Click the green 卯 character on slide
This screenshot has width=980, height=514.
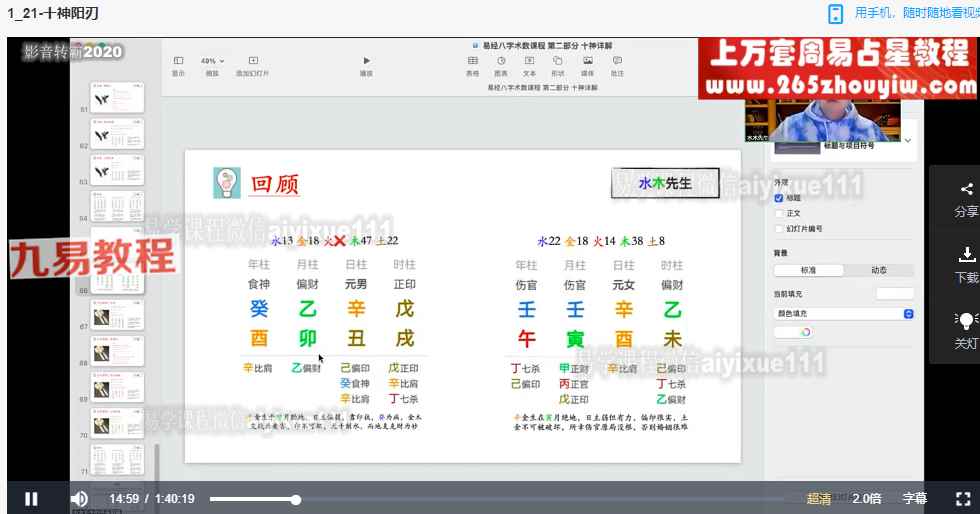pos(307,338)
